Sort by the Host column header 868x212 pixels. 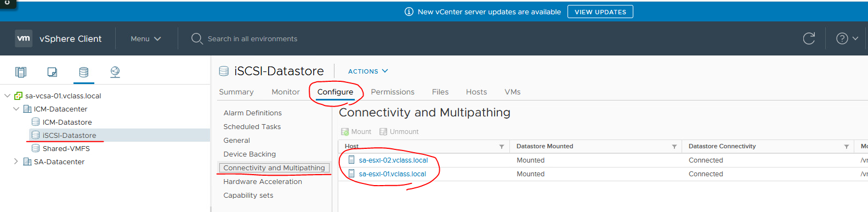point(351,147)
